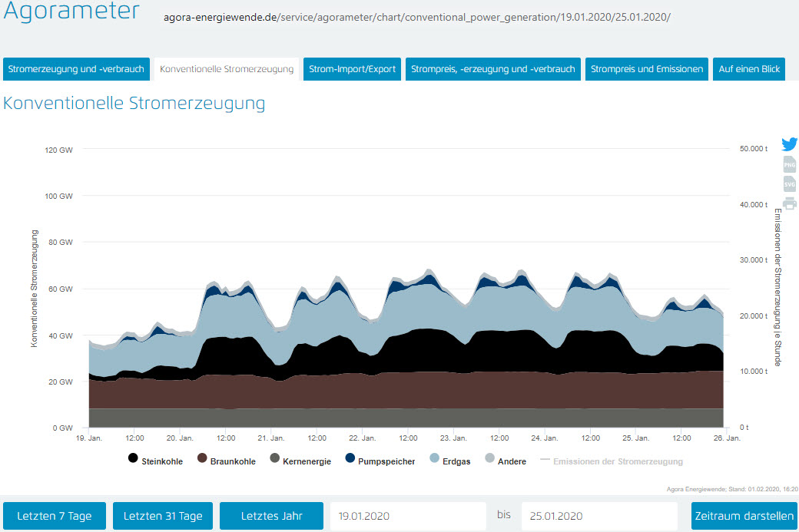Open Strompreis und Emissionen tab

(x=646, y=69)
